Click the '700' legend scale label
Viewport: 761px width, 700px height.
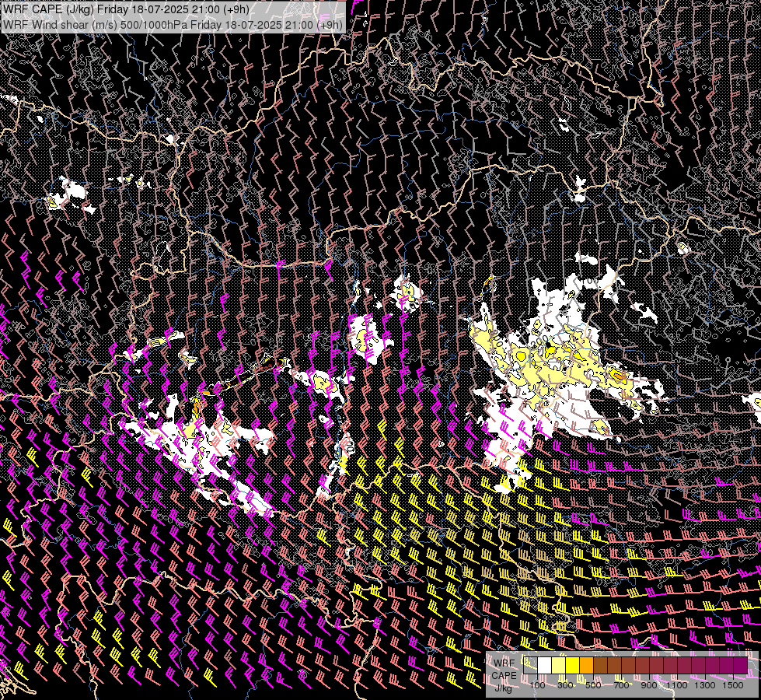[x=621, y=685]
